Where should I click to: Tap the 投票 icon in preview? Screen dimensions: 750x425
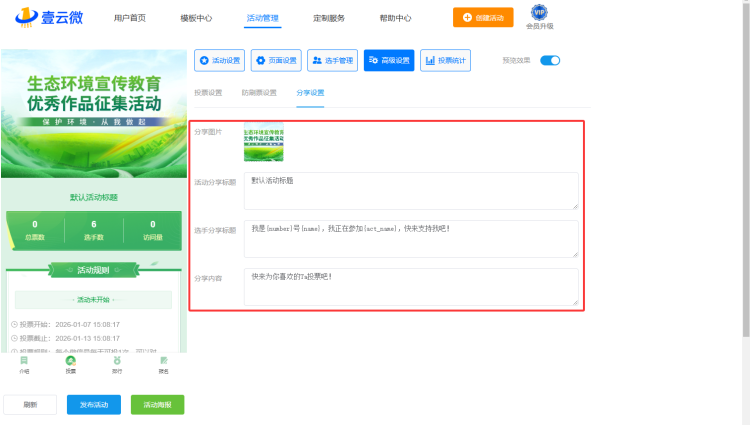point(70,364)
